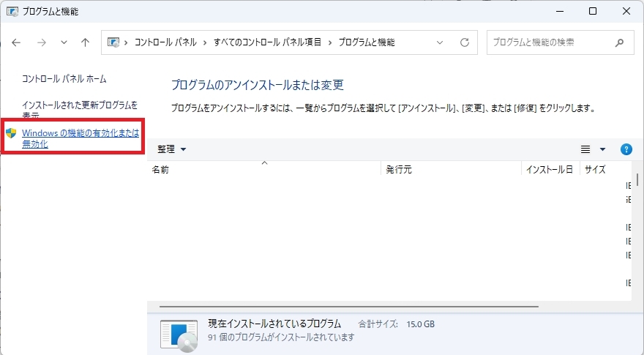This screenshot has height=355, width=644.
Task: Open インストールされた更新プログラムを表示 link
Action: coord(79,105)
